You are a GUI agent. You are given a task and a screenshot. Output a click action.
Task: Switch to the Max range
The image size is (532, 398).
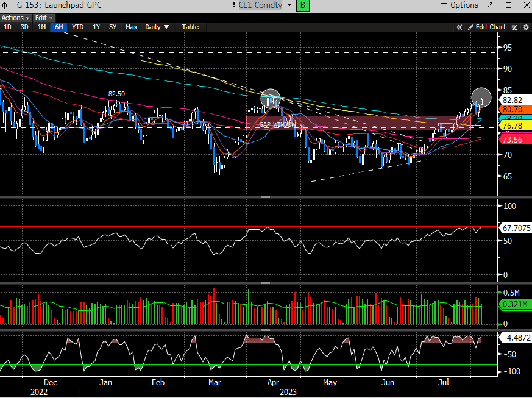click(x=131, y=27)
